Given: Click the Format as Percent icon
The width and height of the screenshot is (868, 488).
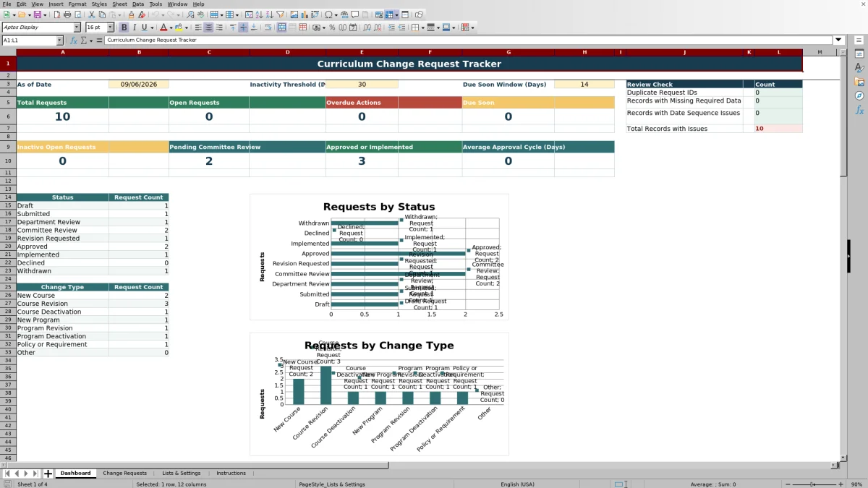Looking at the screenshot, I should tap(332, 27).
